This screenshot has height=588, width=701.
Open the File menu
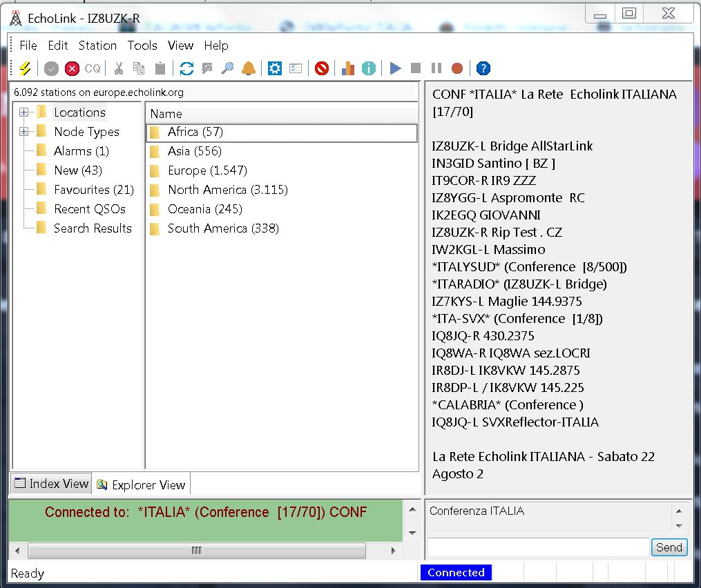[x=28, y=46]
